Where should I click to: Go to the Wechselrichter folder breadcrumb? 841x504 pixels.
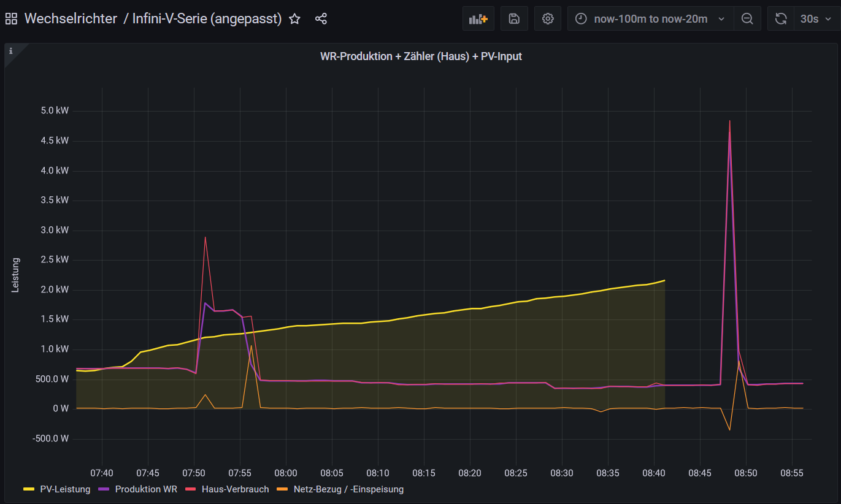[71, 19]
